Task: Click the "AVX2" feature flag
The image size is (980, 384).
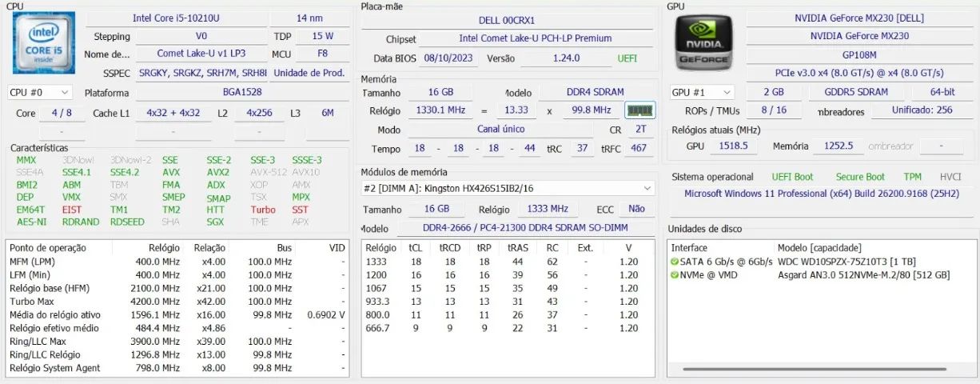Action: pos(218,172)
